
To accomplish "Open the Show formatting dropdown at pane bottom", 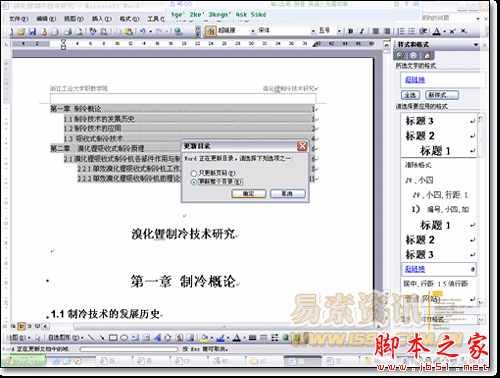I will pos(481,320).
